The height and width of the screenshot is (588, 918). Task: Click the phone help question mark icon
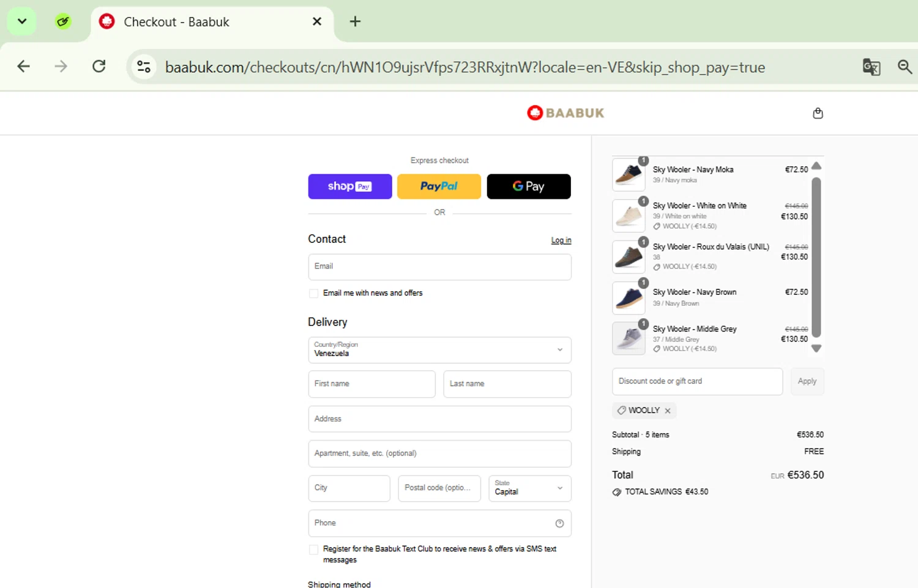pyautogui.click(x=559, y=523)
